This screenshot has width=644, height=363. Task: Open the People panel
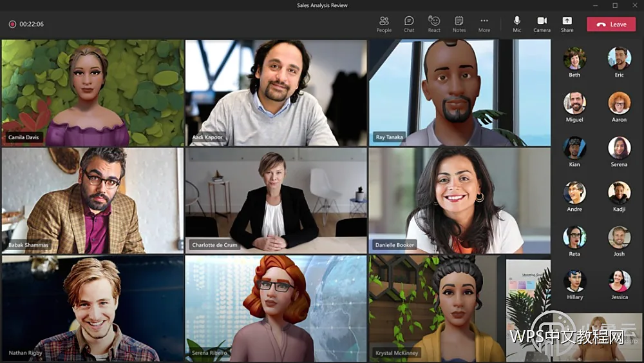tap(384, 25)
